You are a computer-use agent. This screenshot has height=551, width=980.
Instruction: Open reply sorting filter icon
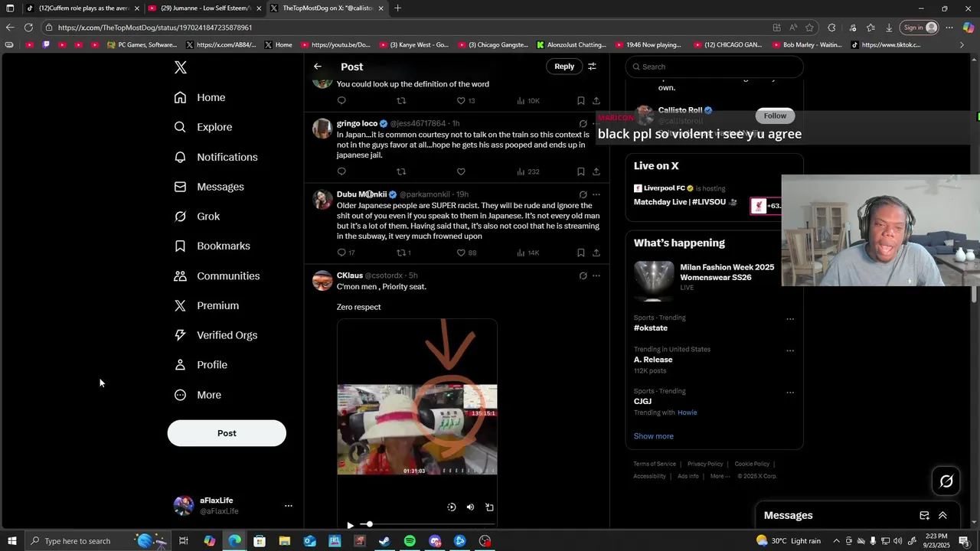[592, 67]
